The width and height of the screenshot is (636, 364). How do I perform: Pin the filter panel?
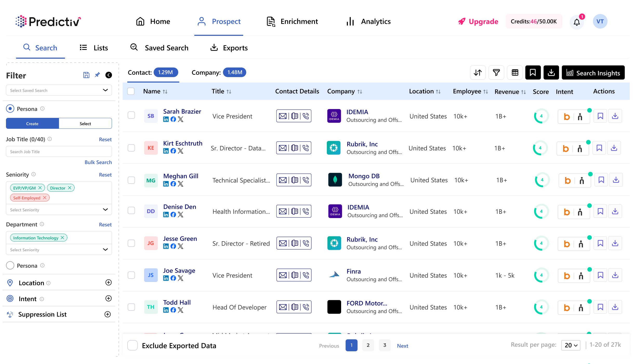coord(97,75)
